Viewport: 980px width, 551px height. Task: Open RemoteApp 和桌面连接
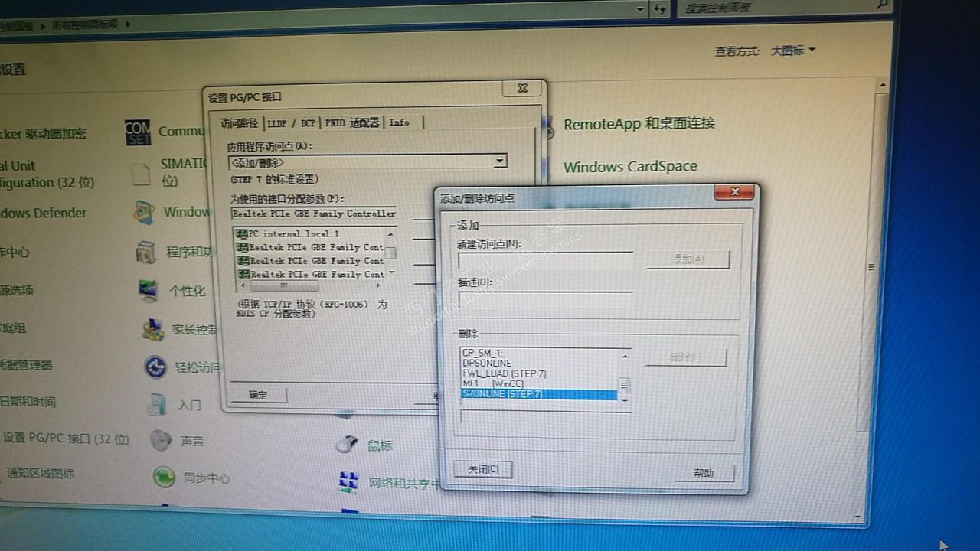[x=639, y=123]
